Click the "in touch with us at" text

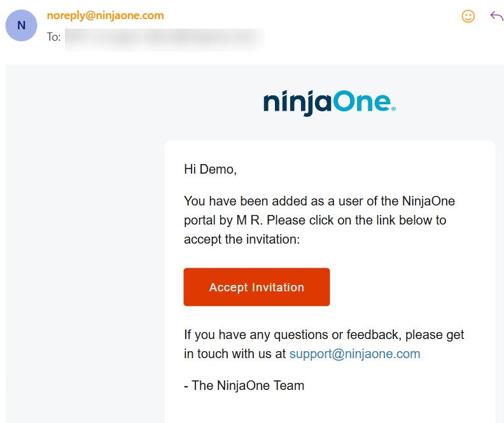click(235, 354)
